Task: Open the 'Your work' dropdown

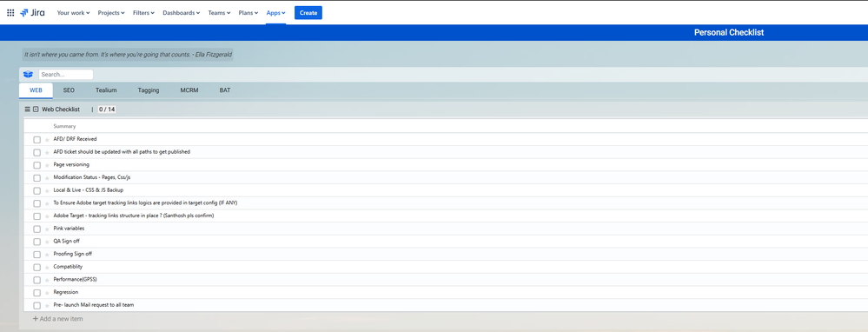Action: (x=73, y=13)
